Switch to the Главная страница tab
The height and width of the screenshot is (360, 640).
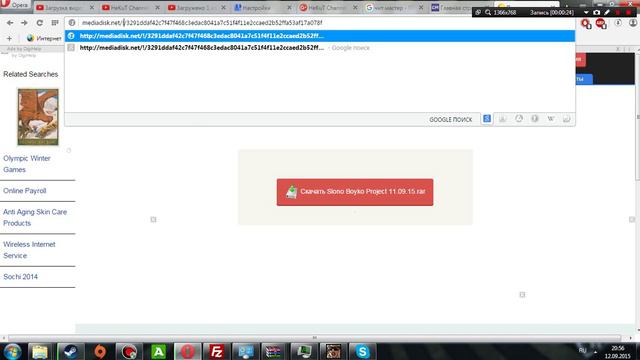[452, 7]
